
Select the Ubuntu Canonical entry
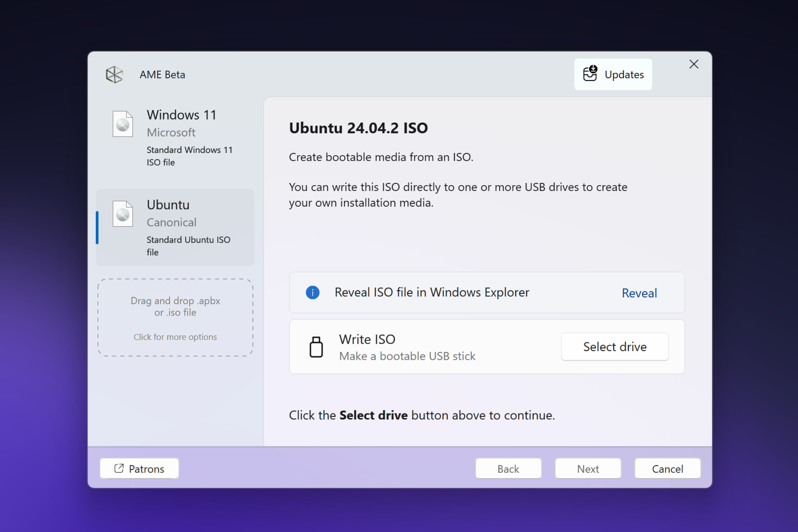click(175, 227)
